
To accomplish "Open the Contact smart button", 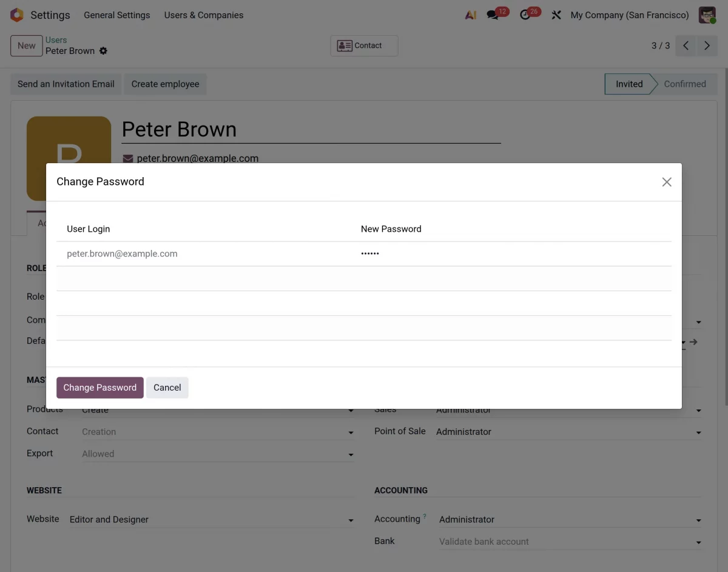I will tap(364, 45).
